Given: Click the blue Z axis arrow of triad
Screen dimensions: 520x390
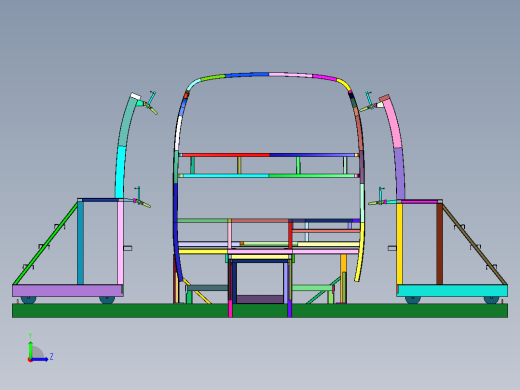Looking at the screenshot, I should [40, 360].
